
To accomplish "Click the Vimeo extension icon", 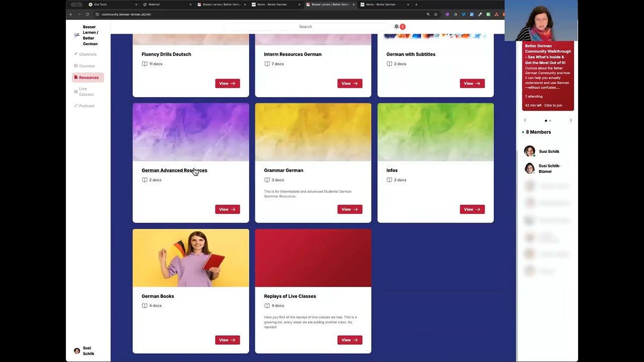I will tap(463, 14).
